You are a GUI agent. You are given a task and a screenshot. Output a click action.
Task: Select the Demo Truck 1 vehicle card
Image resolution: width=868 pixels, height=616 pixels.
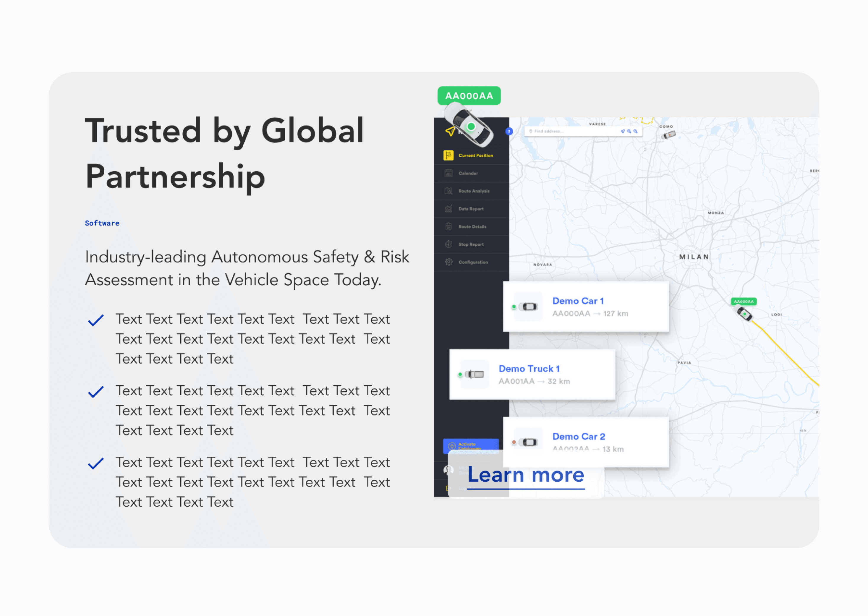tap(532, 375)
